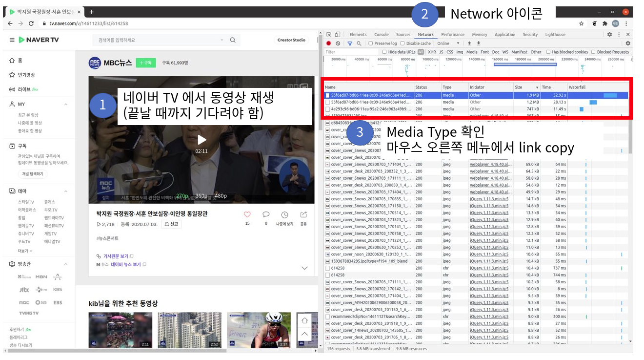Screen dimensions: 644x360
Task: Open the Online throttling dropdown
Action: point(448,43)
